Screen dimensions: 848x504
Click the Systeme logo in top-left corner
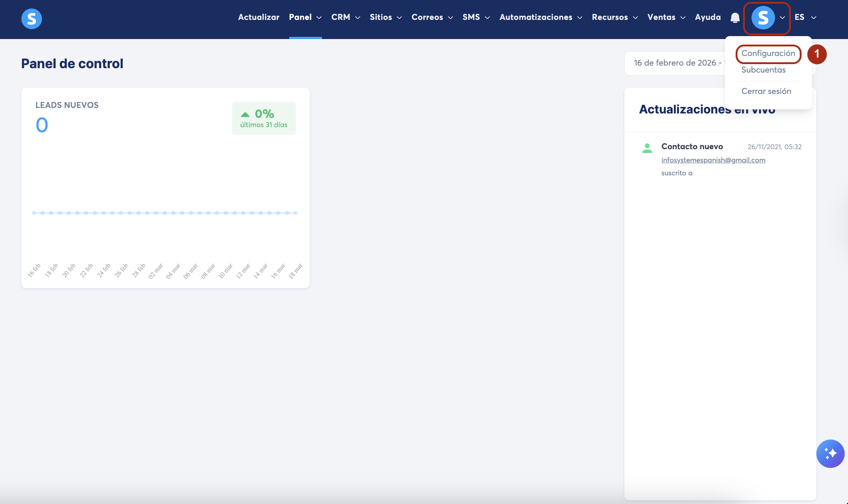(x=32, y=18)
